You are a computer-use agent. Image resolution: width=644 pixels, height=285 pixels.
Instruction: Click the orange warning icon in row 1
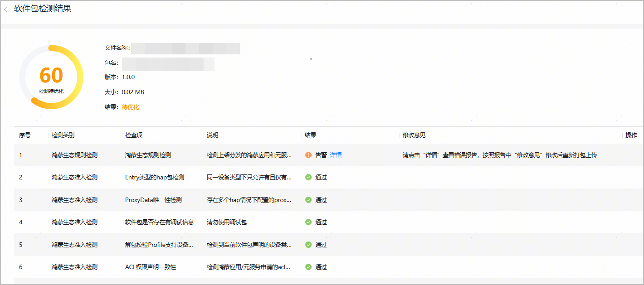tap(308, 155)
